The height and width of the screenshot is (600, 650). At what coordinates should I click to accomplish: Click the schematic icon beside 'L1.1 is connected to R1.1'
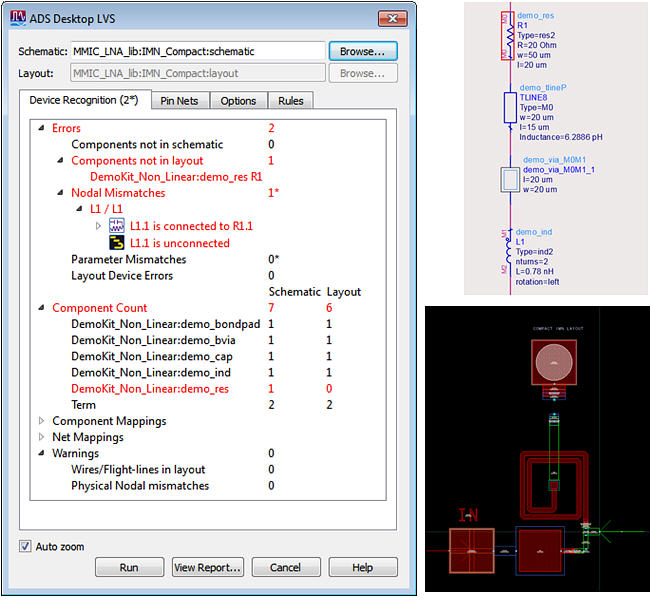point(116,226)
